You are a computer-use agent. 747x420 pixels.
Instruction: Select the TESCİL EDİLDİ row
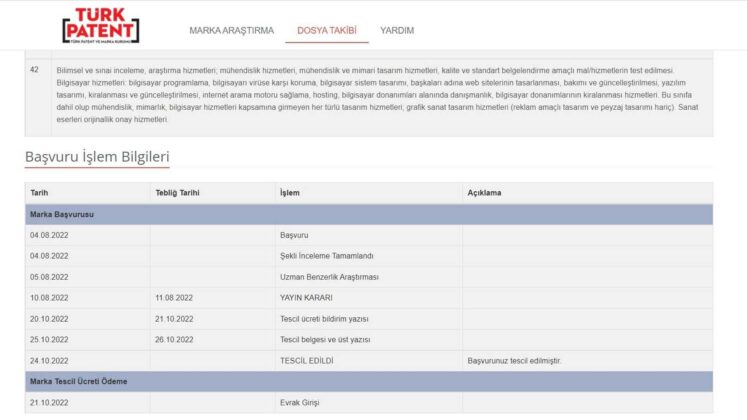coord(369,361)
